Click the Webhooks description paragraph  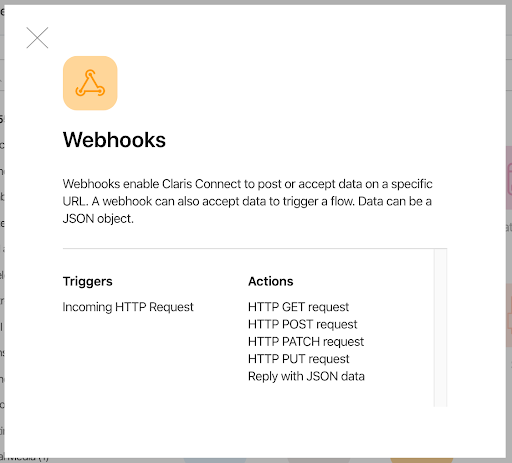(247, 201)
